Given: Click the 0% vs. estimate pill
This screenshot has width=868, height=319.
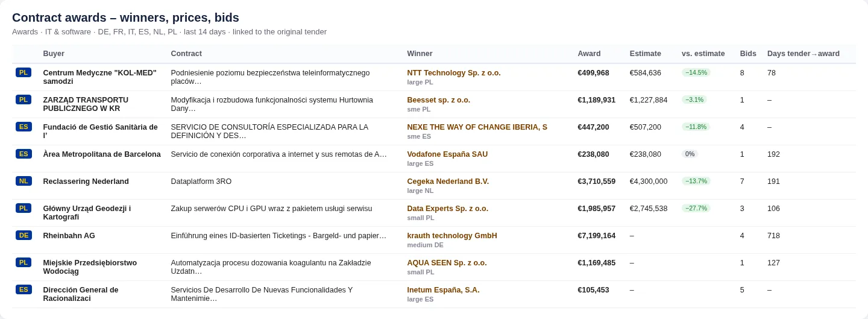Looking at the screenshot, I should 690,154.
